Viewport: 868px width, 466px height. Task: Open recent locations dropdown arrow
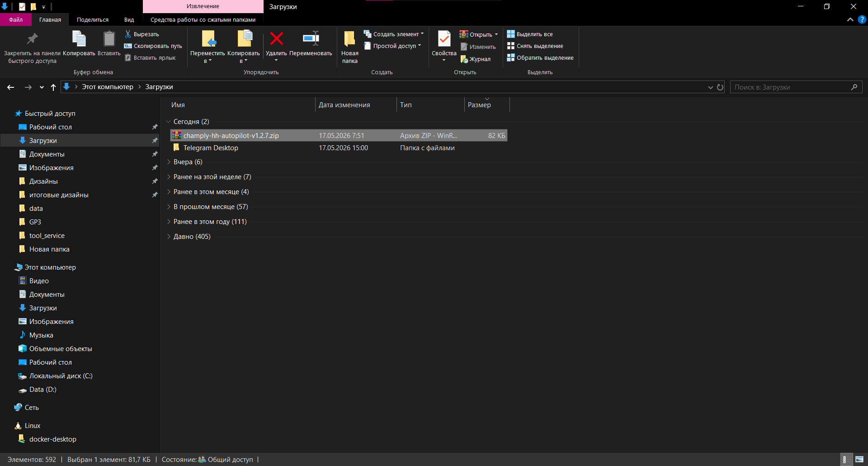point(42,87)
